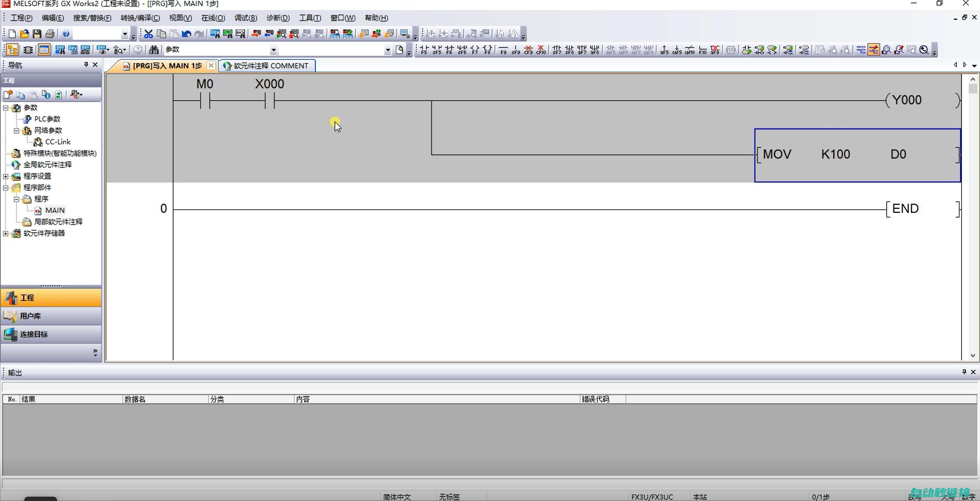The height and width of the screenshot is (501, 980).
Task: Click the MAIN program item
Action: click(55, 210)
